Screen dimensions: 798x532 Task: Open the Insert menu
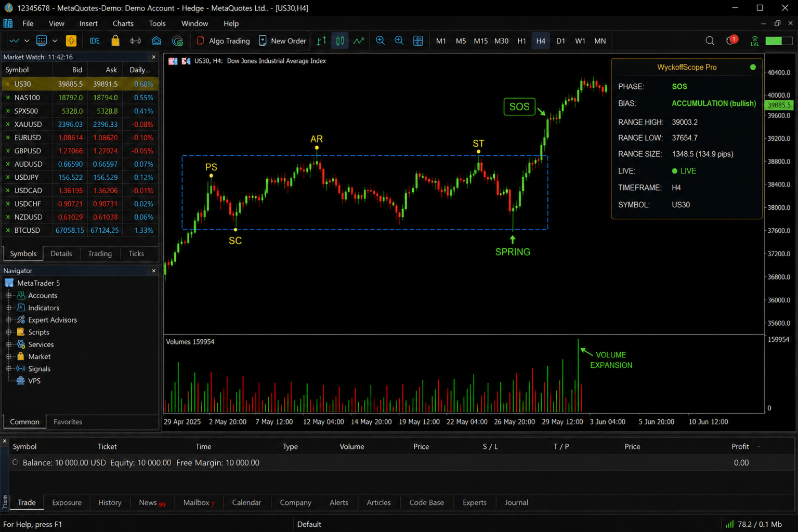tap(88, 23)
